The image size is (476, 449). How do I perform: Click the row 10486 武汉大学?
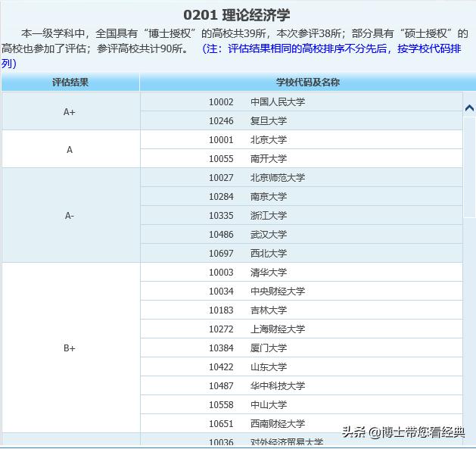click(301, 234)
